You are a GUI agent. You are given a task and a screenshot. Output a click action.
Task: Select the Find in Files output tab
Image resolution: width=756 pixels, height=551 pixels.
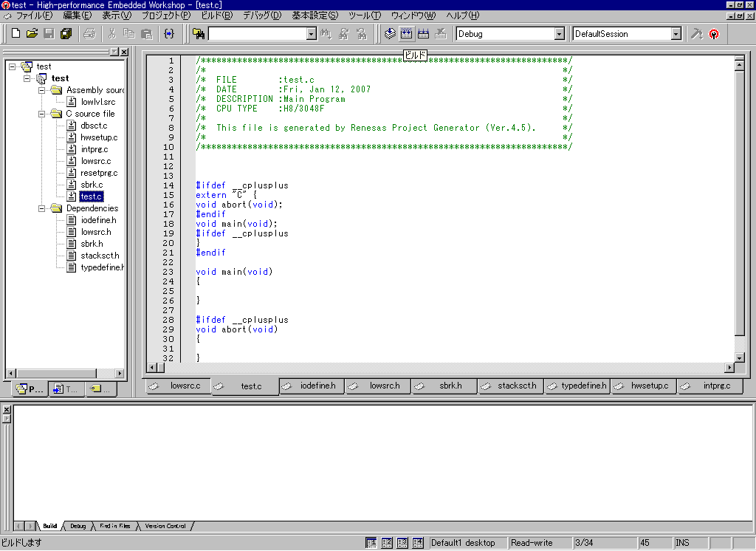point(115,526)
